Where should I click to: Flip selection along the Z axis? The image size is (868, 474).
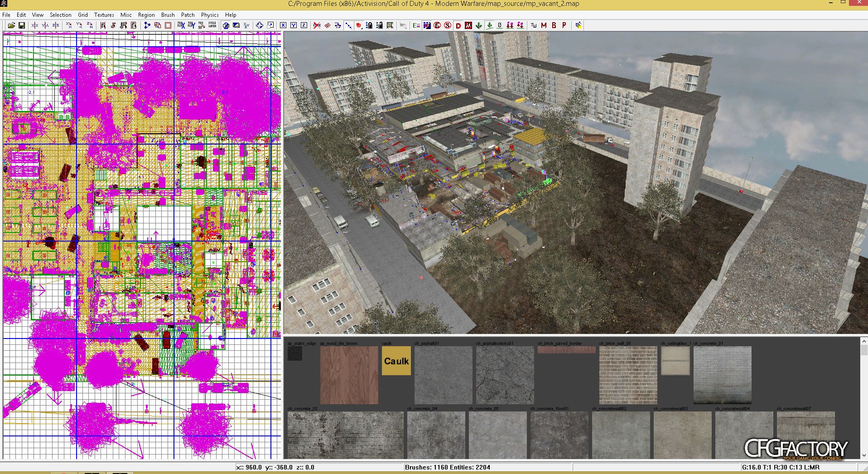tap(56, 25)
